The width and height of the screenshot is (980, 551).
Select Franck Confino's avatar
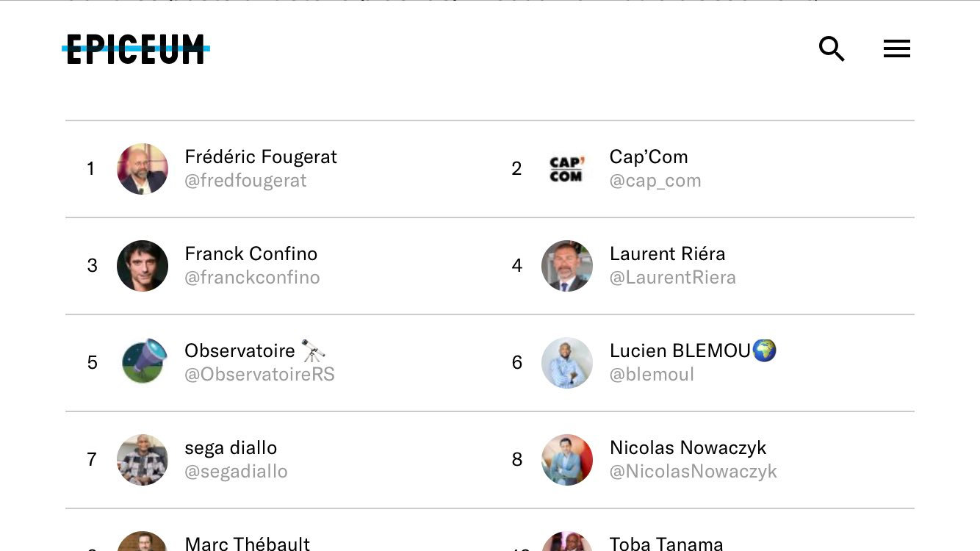pos(143,266)
